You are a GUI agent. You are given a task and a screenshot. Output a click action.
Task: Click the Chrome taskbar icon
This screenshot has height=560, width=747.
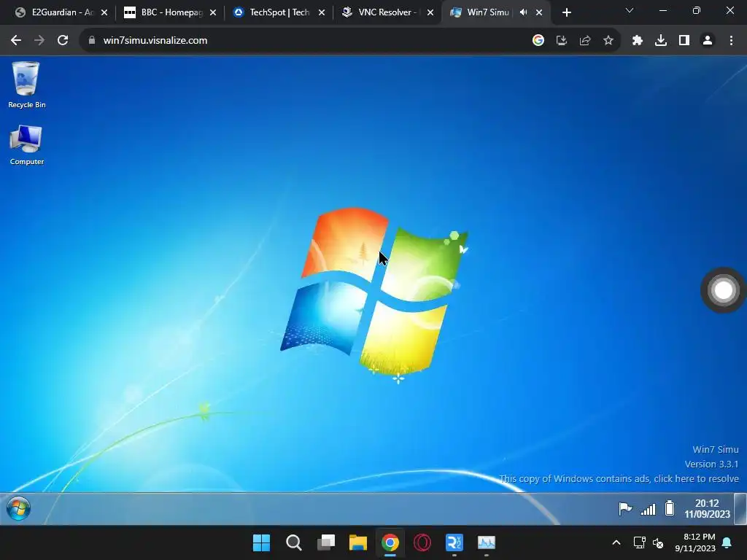(390, 542)
